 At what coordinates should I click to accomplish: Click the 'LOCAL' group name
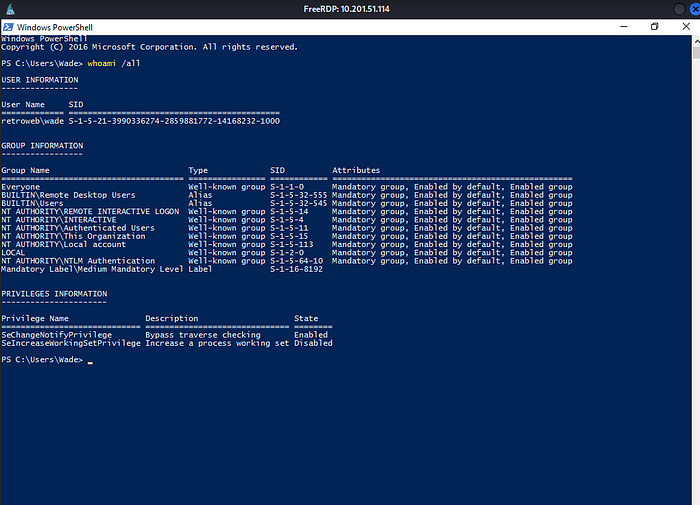coord(13,253)
